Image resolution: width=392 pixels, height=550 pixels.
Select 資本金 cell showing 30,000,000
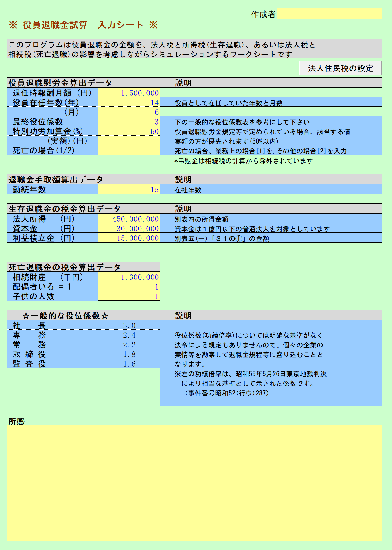tap(129, 228)
